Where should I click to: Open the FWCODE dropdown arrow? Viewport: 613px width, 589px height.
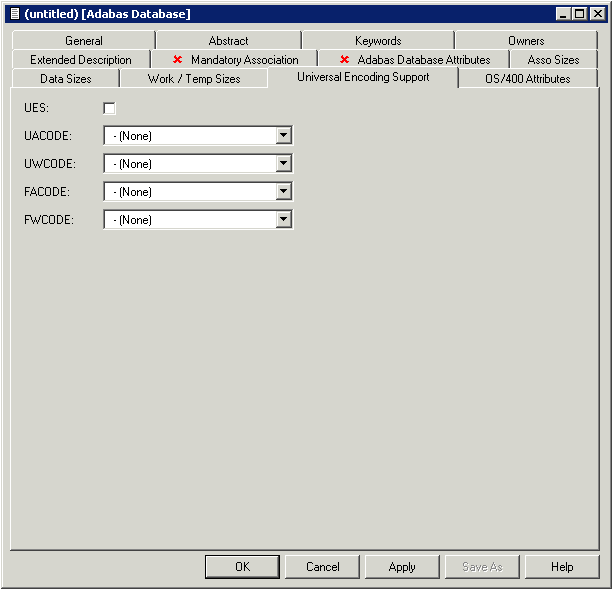284,220
